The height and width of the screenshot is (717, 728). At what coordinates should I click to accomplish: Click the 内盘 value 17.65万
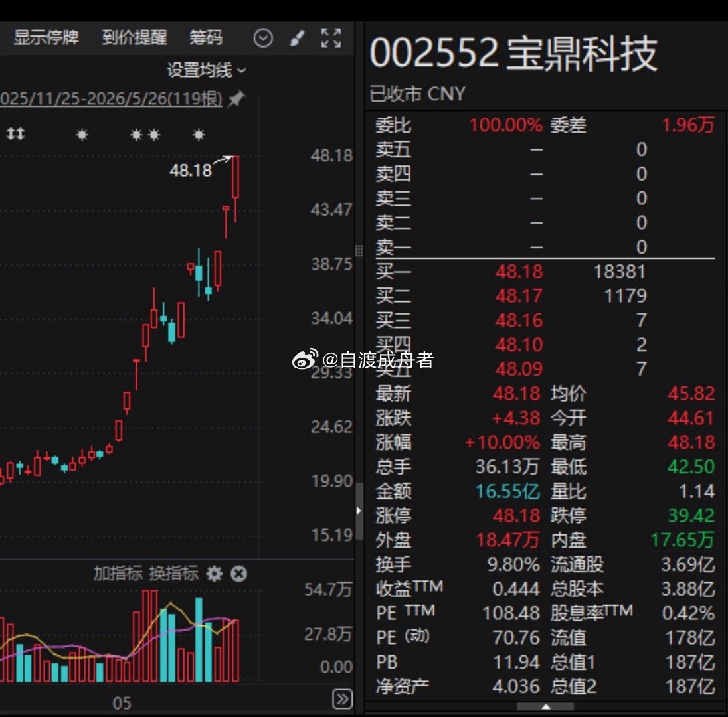pyautogui.click(x=683, y=540)
